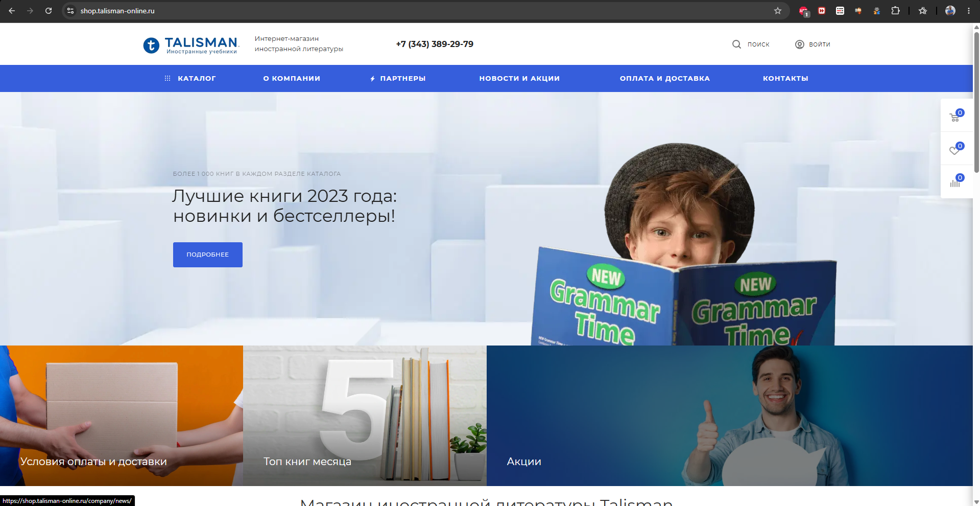
Task: Click the banner headline Лучшие книги 2023 года
Action: [x=284, y=206]
